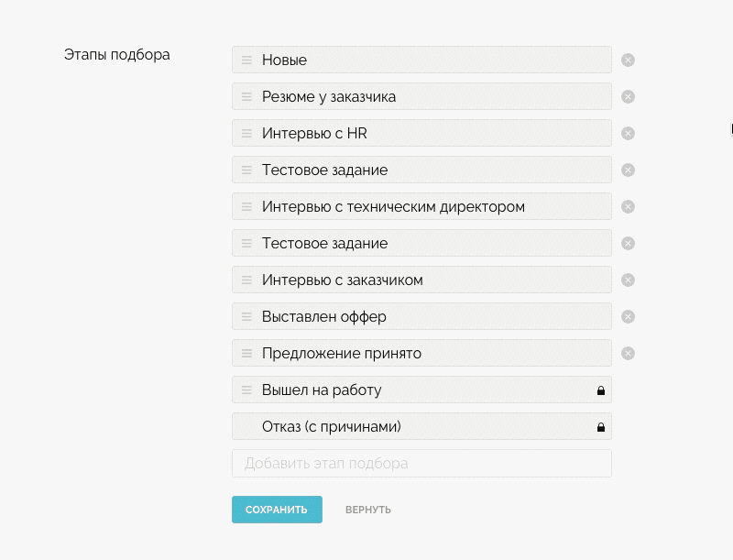
Task: Click the handle icon of Тестовое задание stage
Action: pos(246,170)
